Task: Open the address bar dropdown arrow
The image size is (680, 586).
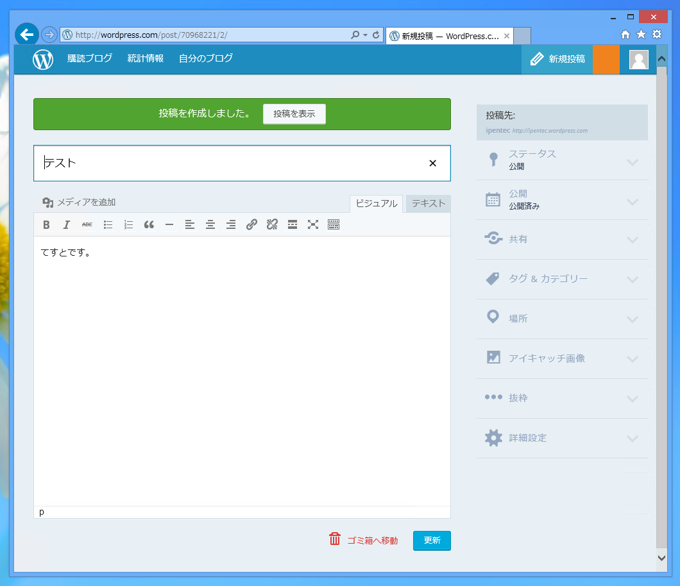Action: [x=365, y=35]
